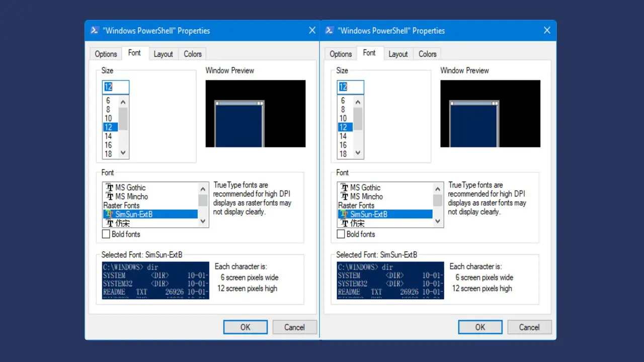Select size 6 in the right window
Screen dimensions: 644x362
click(345, 101)
